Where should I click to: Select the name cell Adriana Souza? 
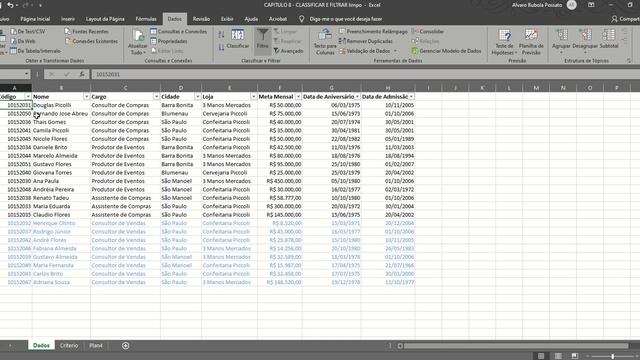(61, 282)
